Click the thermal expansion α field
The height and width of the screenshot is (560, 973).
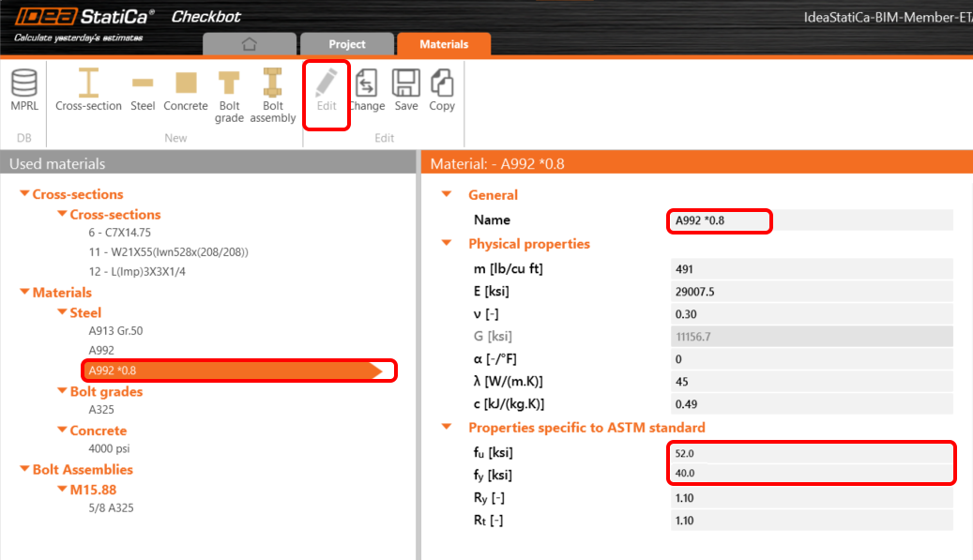pos(812,359)
